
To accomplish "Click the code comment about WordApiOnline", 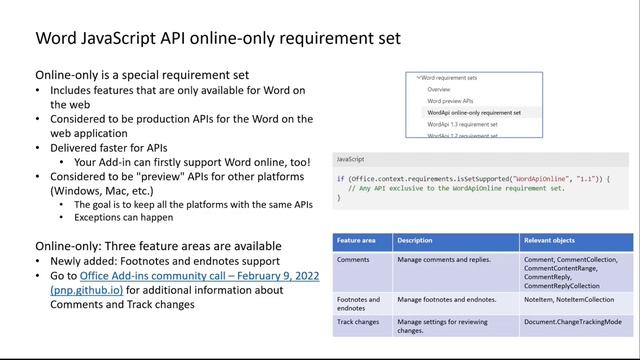I will (456, 188).
